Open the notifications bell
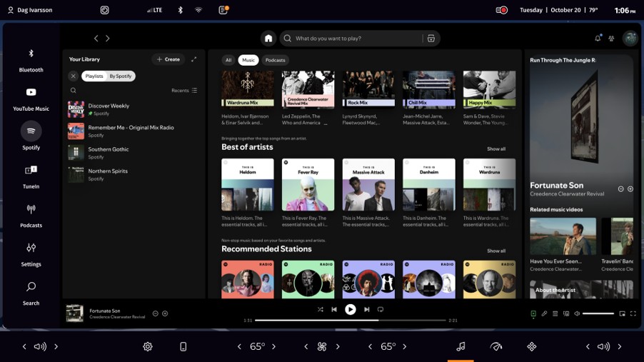This screenshot has width=644, height=362. coord(598,39)
